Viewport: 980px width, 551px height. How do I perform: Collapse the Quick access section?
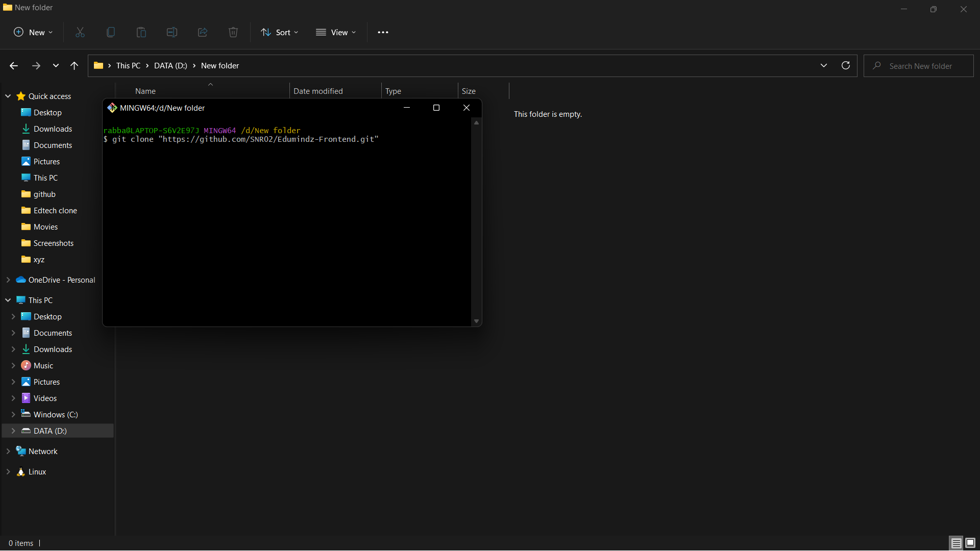pos(8,96)
